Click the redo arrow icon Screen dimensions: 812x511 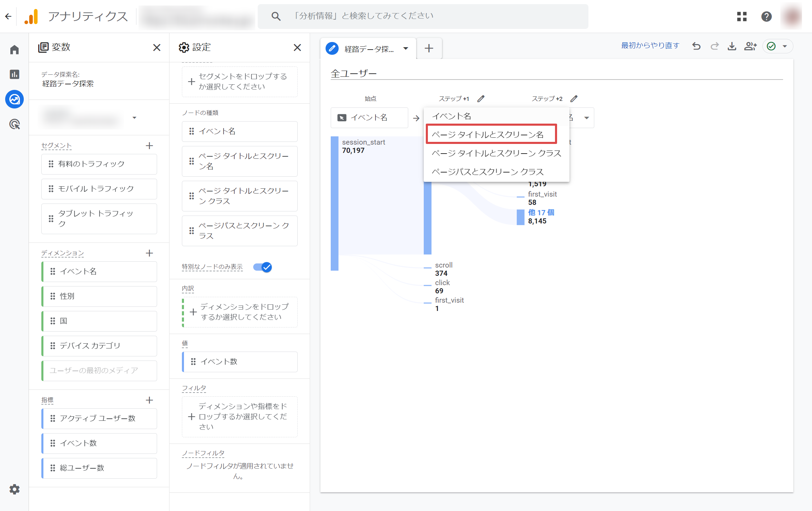point(715,46)
